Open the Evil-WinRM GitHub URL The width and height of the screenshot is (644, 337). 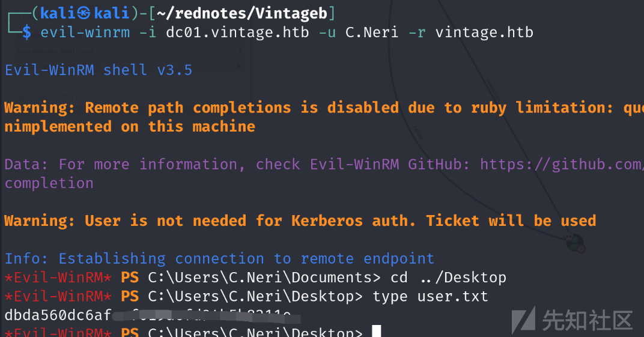562,165
